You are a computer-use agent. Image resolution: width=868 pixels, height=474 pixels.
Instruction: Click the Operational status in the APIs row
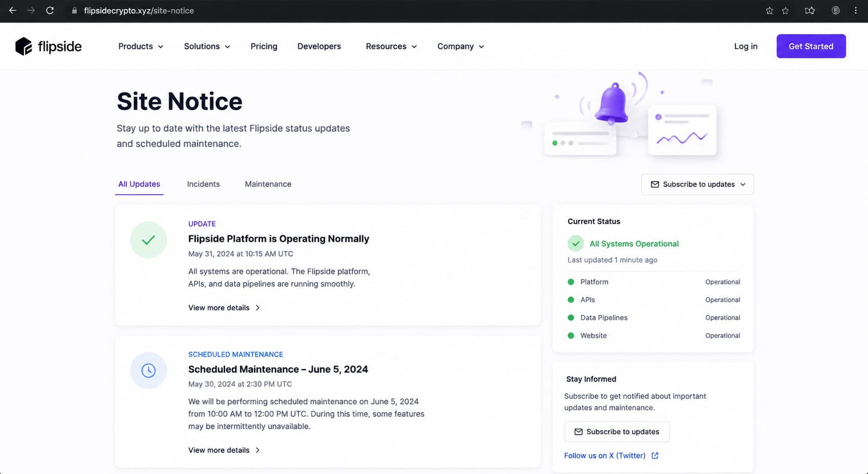(723, 300)
